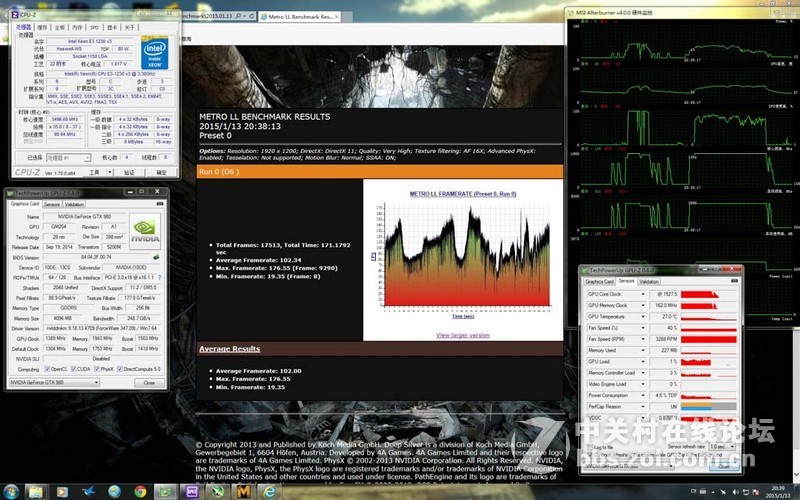
Task: Click the GPU-Z Sensors window title icon
Action: pyautogui.click(x=585, y=270)
